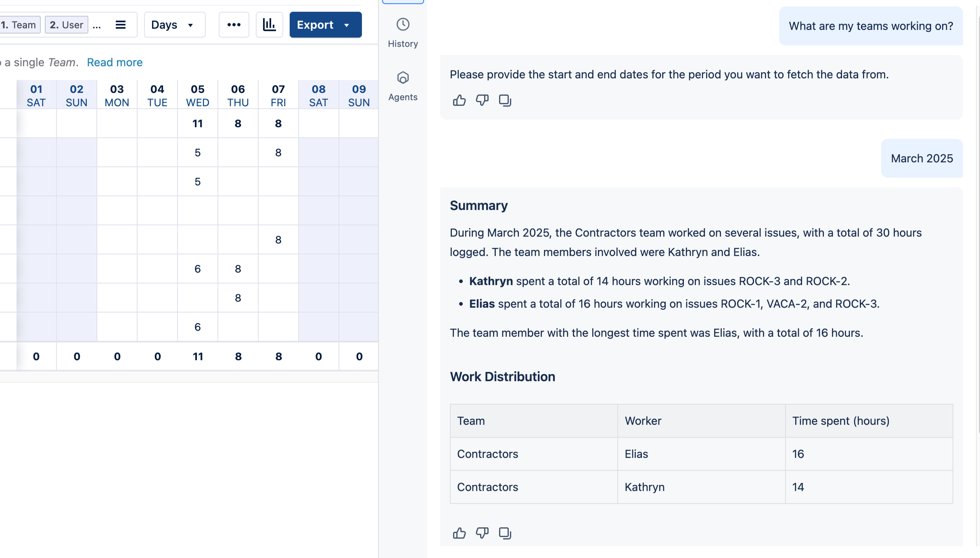The width and height of the screenshot is (980, 558).
Task: Expand the Days dropdown
Action: [174, 25]
